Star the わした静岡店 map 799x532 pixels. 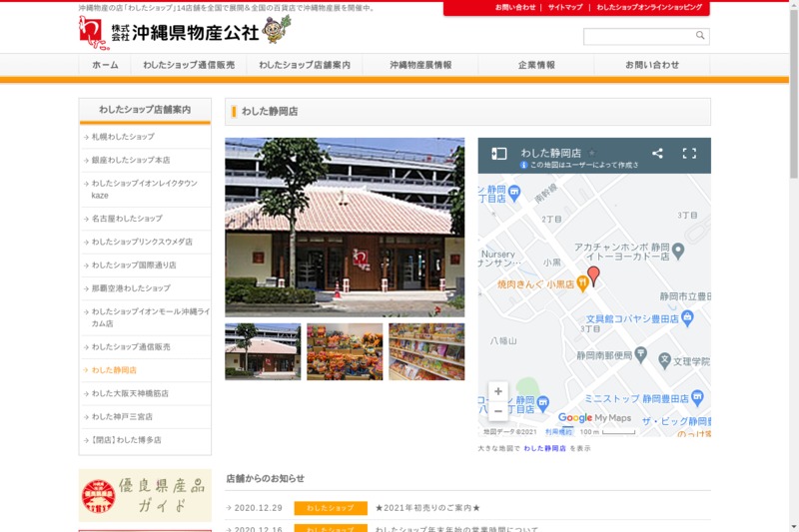[592, 154]
